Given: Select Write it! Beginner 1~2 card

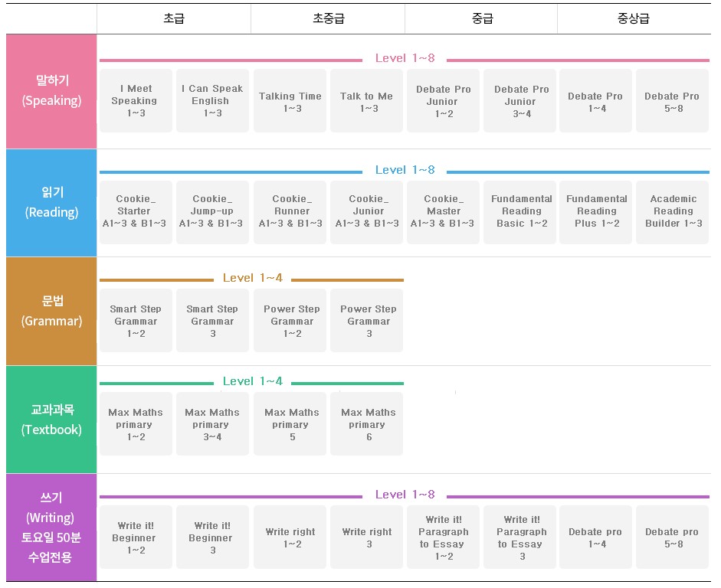Looking at the screenshot, I should point(136,537).
